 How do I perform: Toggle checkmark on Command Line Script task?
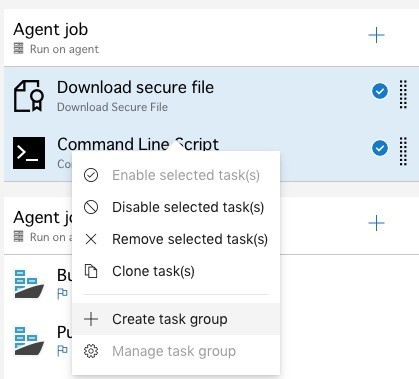(x=380, y=148)
